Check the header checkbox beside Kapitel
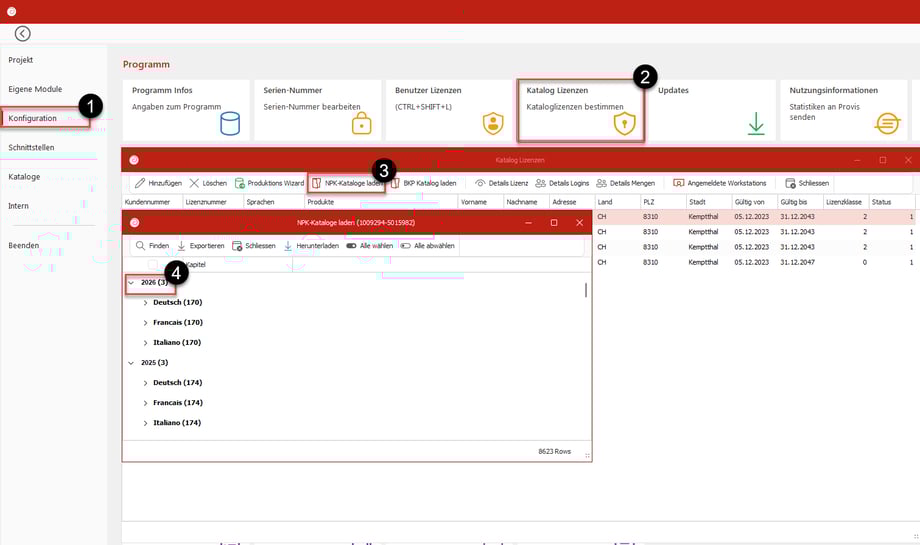Viewport: 920px width, 545px height. click(x=153, y=265)
